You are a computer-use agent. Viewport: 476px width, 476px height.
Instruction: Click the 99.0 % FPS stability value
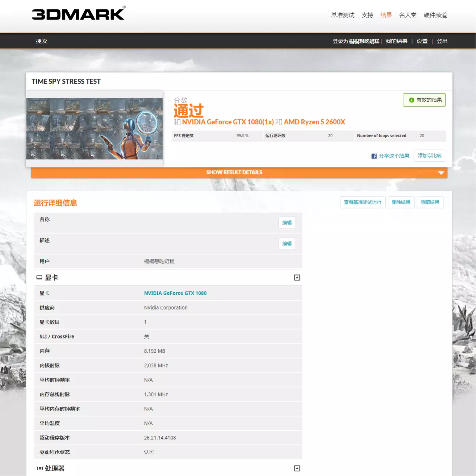tap(242, 136)
